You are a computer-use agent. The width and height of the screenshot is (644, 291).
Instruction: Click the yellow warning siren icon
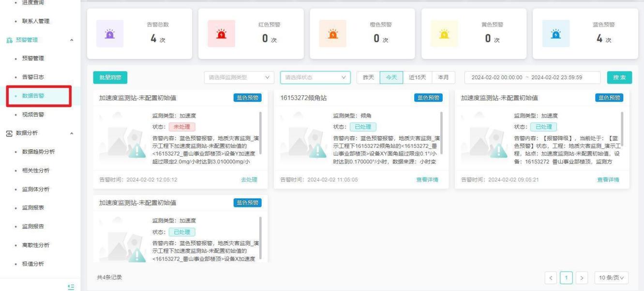tap(444, 34)
